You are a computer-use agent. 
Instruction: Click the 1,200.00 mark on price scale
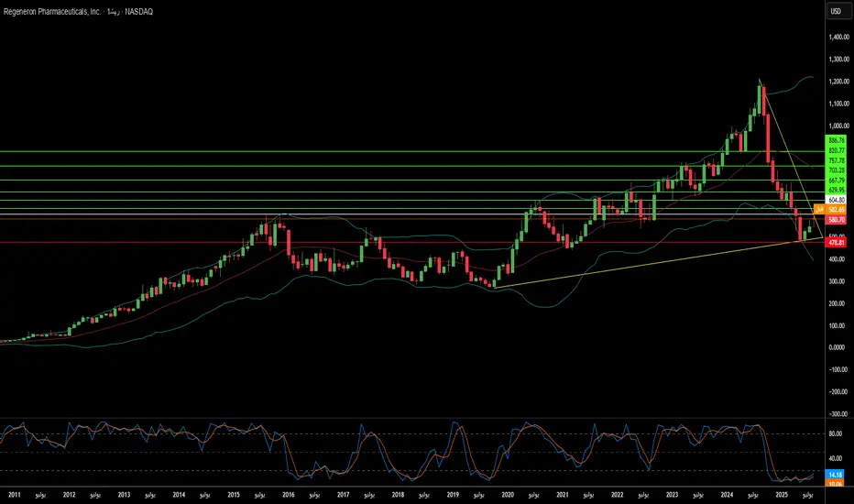[x=836, y=82]
